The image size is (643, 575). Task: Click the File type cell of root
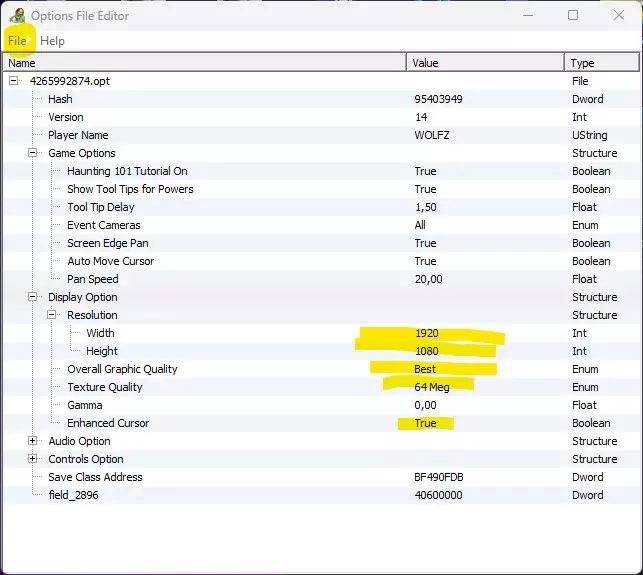point(580,81)
